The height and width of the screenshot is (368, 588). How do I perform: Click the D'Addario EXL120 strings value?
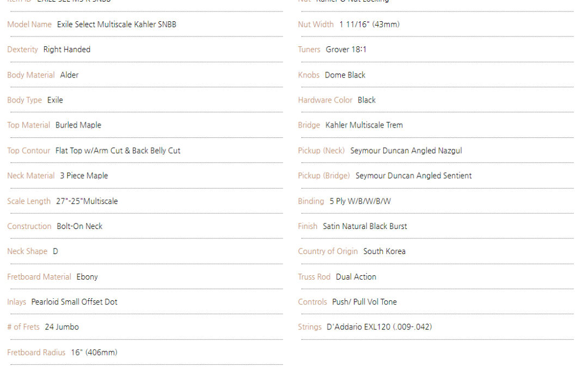[x=379, y=327]
